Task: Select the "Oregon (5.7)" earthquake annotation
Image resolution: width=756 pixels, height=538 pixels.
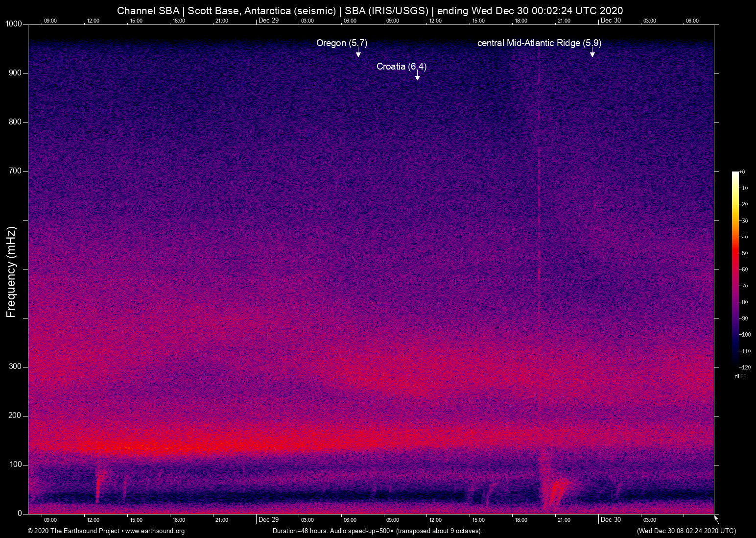Action: [x=342, y=43]
